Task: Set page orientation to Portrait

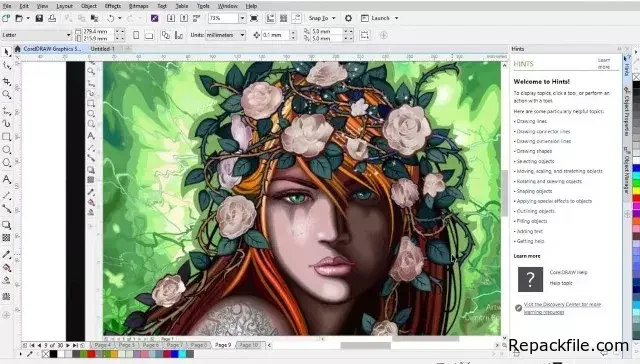Action: click(136, 35)
